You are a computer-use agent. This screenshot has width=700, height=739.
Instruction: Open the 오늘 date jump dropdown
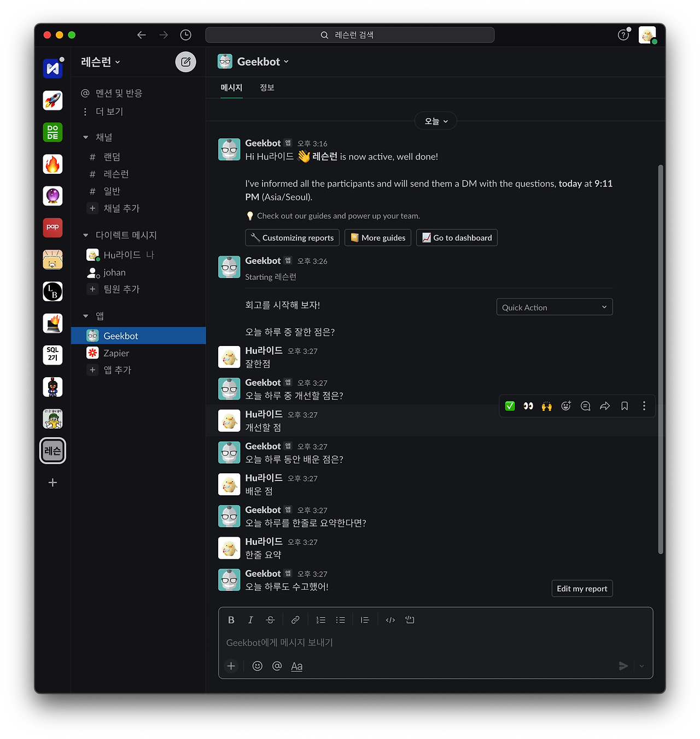(436, 121)
